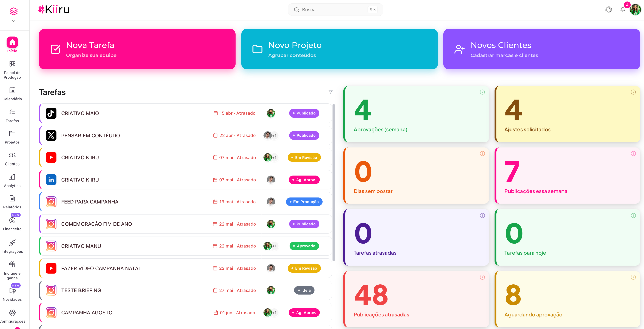Click the Dias sem postar card
This screenshot has height=329, width=644.
pyautogui.click(x=416, y=176)
